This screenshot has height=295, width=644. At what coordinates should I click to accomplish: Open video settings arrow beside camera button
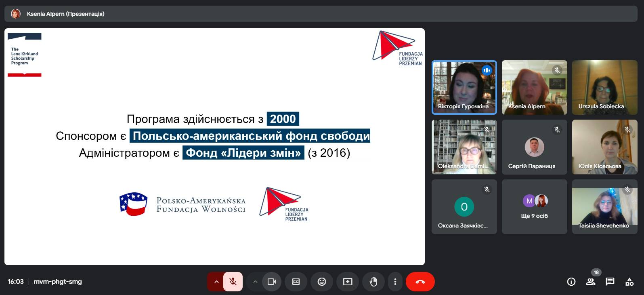(255, 282)
